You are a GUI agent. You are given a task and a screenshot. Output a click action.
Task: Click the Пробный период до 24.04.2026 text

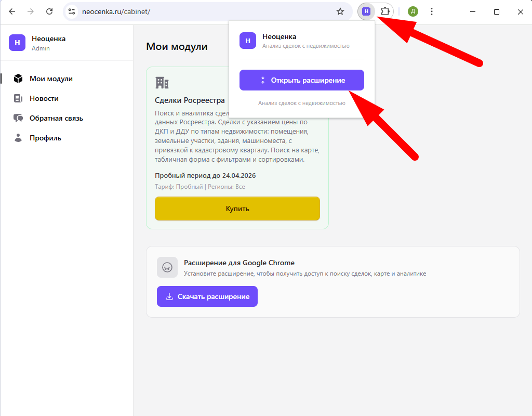205,176
